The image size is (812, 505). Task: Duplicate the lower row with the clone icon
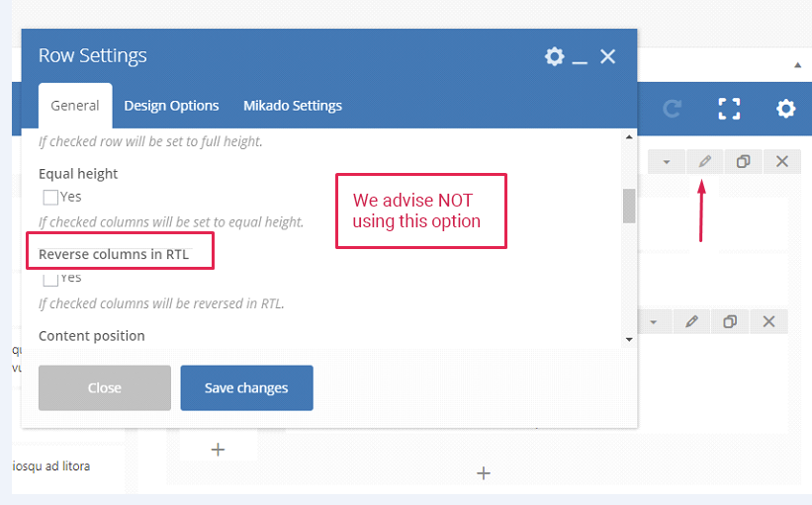pyautogui.click(x=730, y=321)
